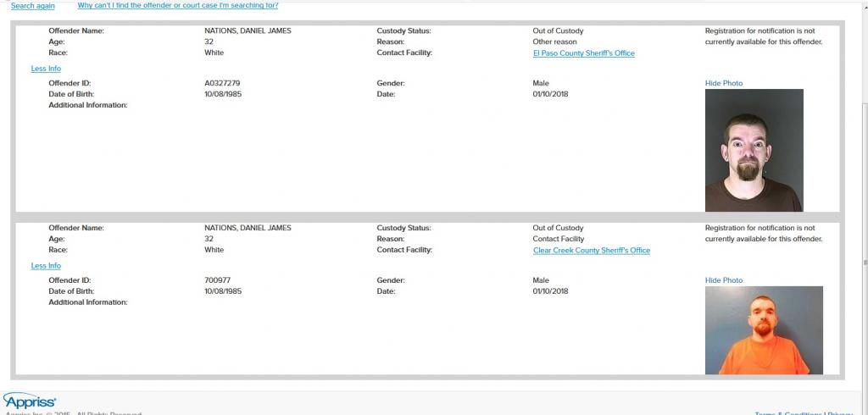Hide photo in the Clear Creek County record

(x=723, y=280)
